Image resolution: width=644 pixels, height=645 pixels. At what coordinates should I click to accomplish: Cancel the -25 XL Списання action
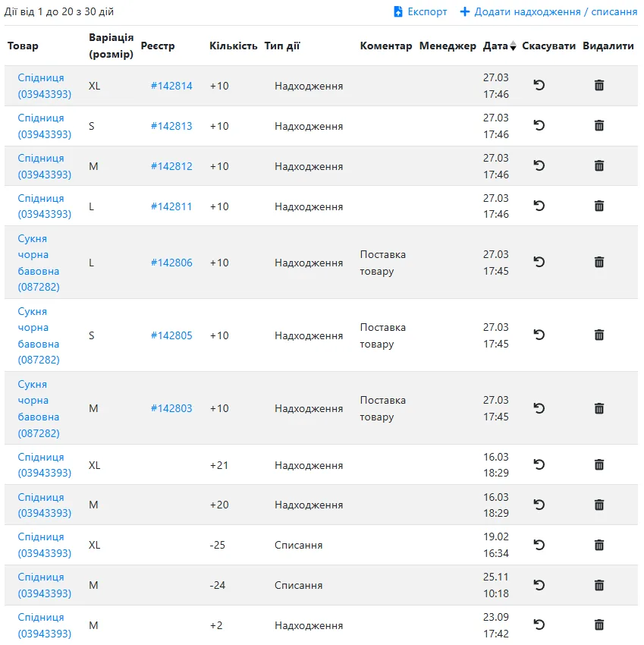[539, 545]
